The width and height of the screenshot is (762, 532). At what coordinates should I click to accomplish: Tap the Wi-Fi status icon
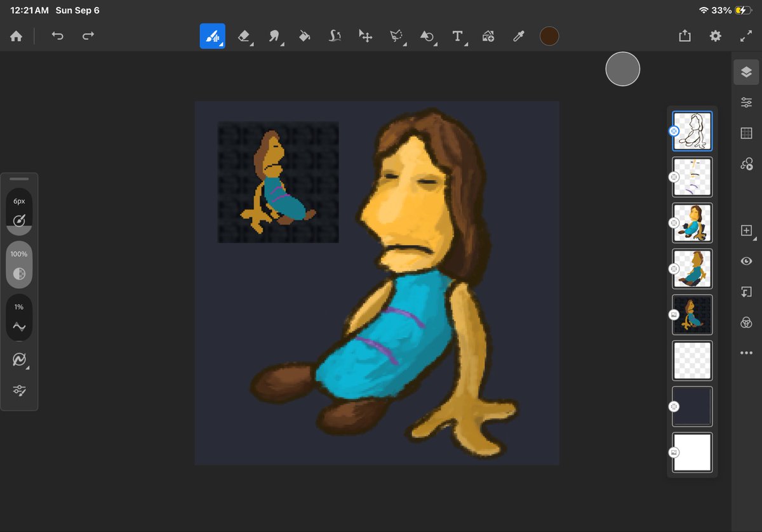(x=703, y=10)
